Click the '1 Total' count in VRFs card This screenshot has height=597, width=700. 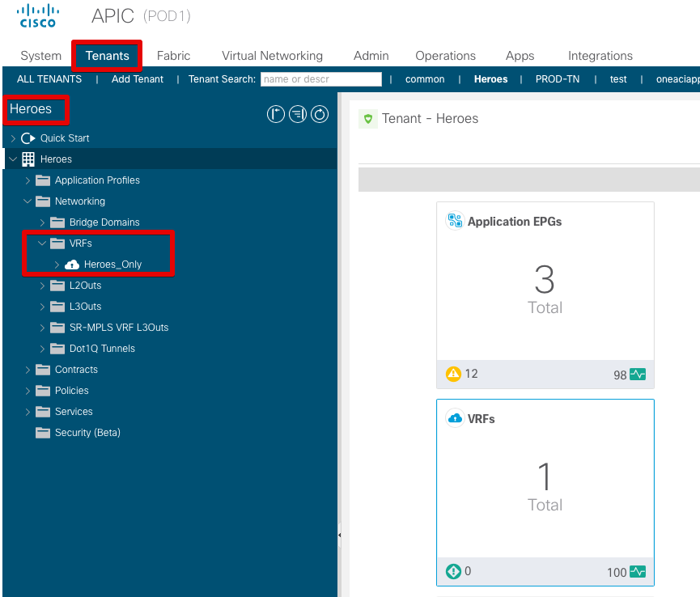545,486
